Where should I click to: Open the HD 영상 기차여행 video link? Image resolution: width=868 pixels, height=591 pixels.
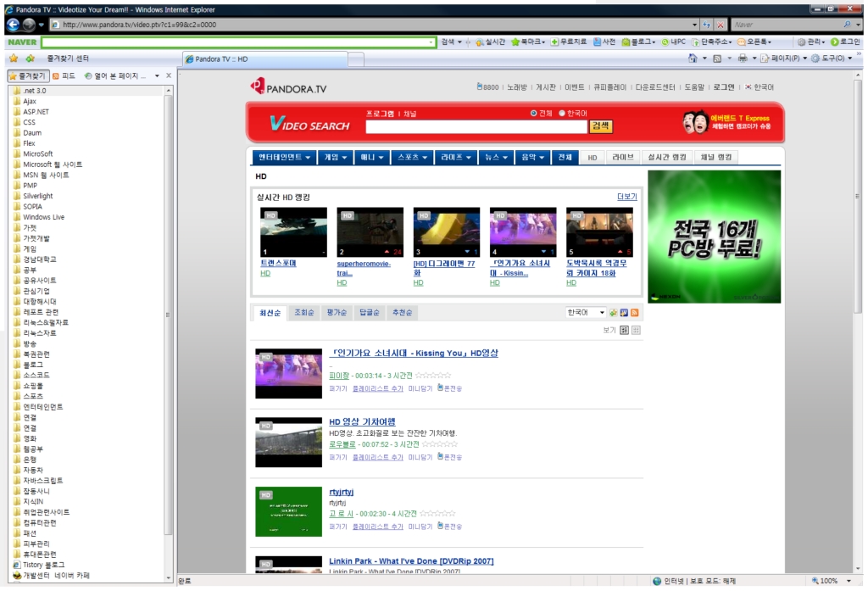[362, 422]
